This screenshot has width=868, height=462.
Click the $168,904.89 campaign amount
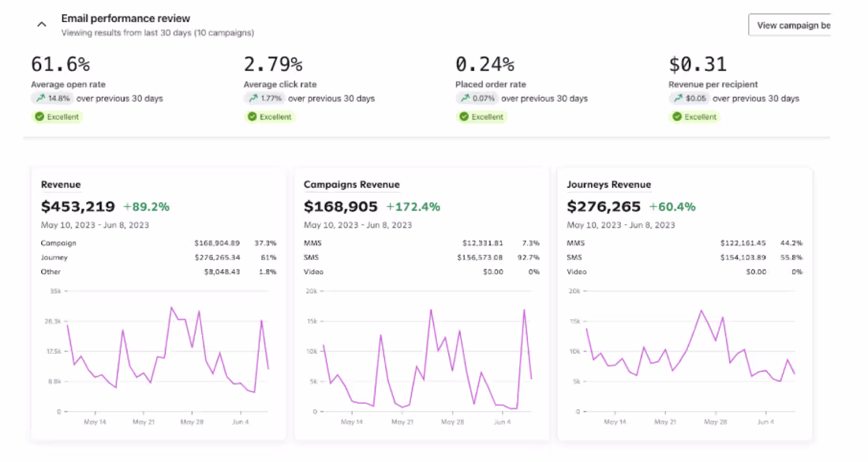coord(217,243)
